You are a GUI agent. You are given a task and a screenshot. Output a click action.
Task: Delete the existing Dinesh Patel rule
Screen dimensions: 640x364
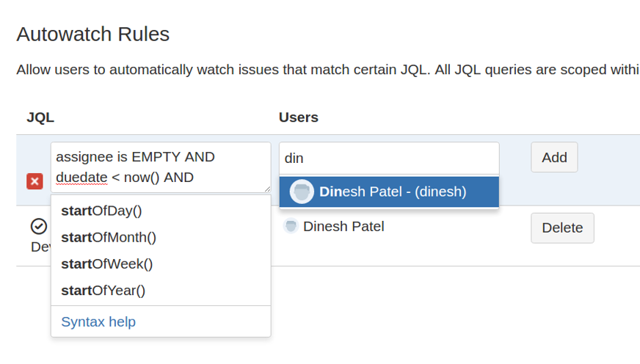click(562, 227)
